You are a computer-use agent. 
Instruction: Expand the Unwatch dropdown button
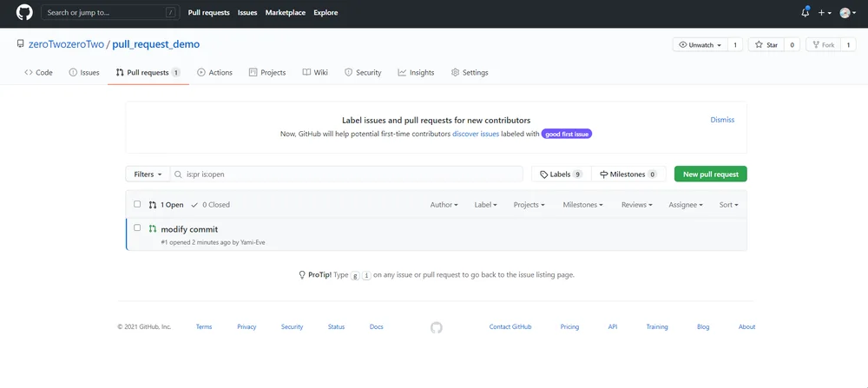(x=700, y=45)
